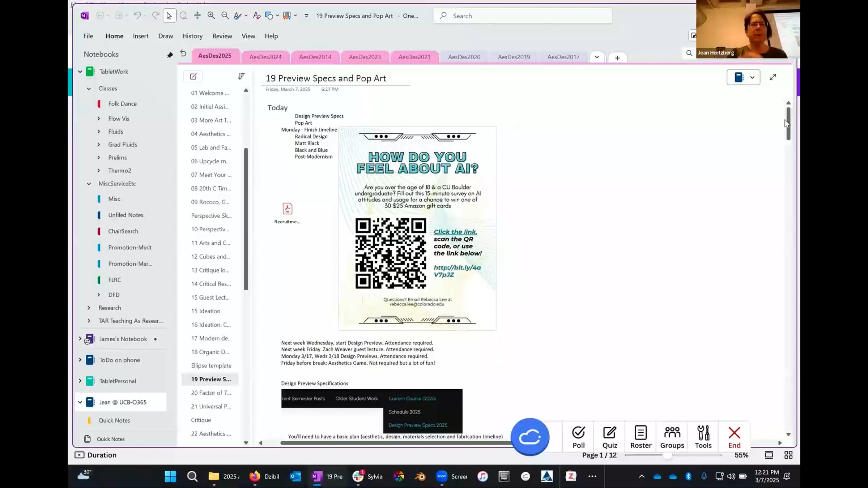Collapse the TabletWork notebook
868x488 pixels.
pos(80,72)
